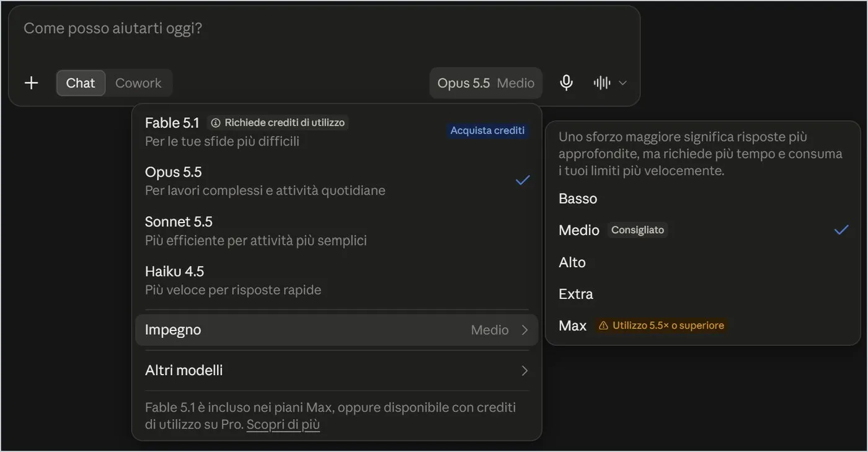Click the info icon beside Richiede crediti

point(215,123)
